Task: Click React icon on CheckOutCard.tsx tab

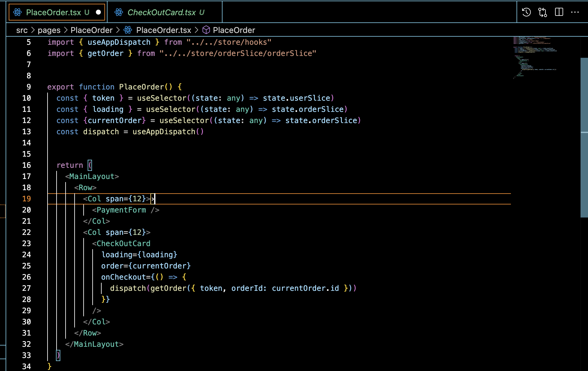Action: [119, 12]
